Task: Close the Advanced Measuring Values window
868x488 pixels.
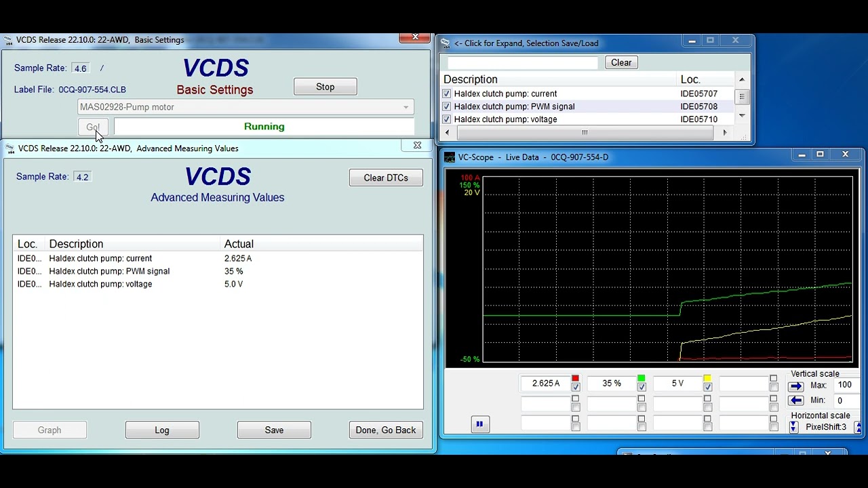Action: [x=417, y=145]
